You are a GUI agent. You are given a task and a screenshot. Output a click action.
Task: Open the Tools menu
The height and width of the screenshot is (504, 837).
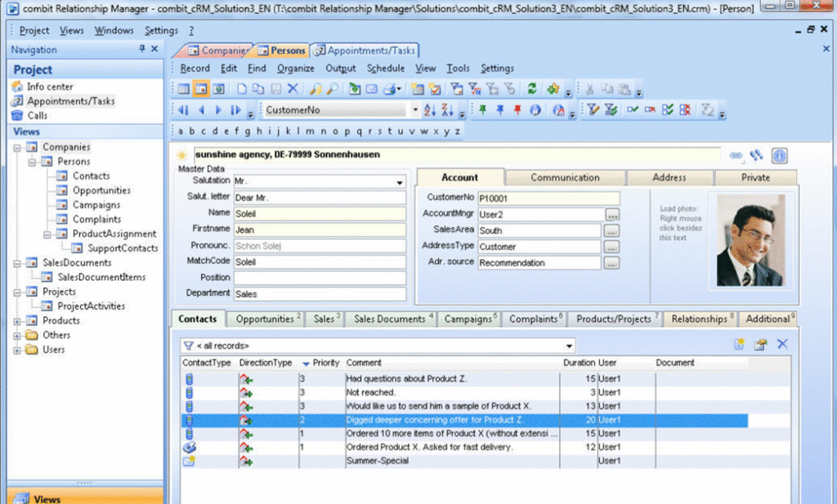coord(458,69)
